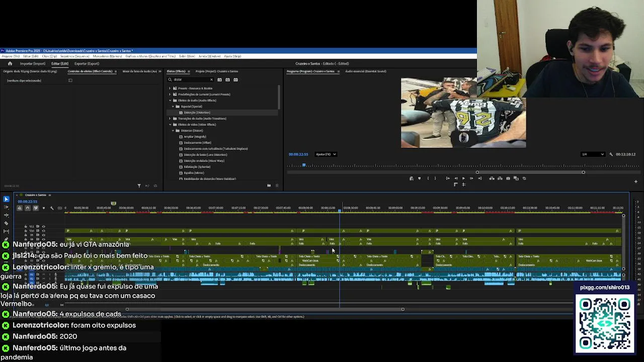Click the filter icon in Effect Controls
Image resolution: width=644 pixels, height=362 pixels.
point(139,186)
